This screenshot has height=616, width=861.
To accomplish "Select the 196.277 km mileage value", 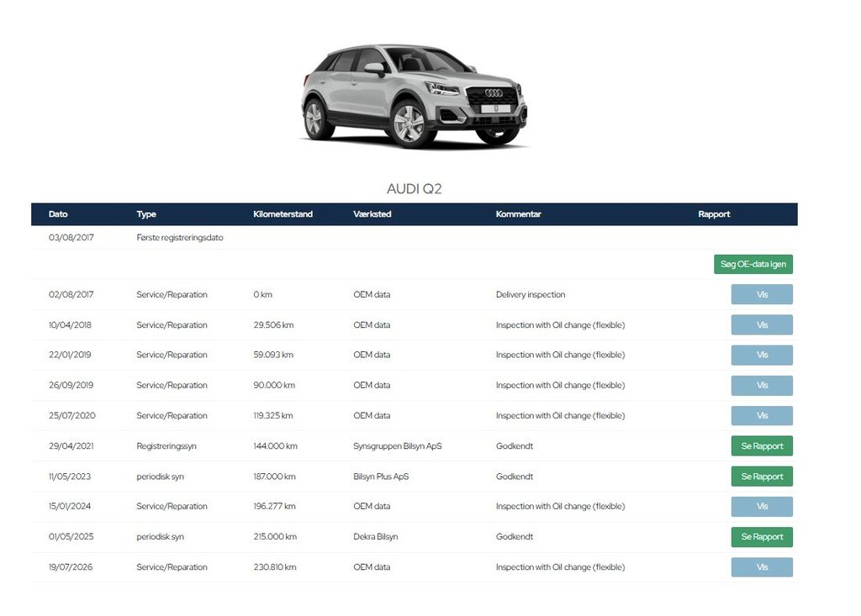I will pyautogui.click(x=275, y=506).
